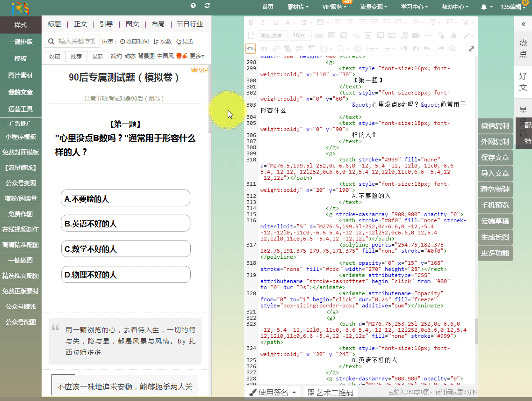Viewport: 532px width, 401px height.
Task: Expand the 更多 style filter dropdown
Action: click(196, 56)
